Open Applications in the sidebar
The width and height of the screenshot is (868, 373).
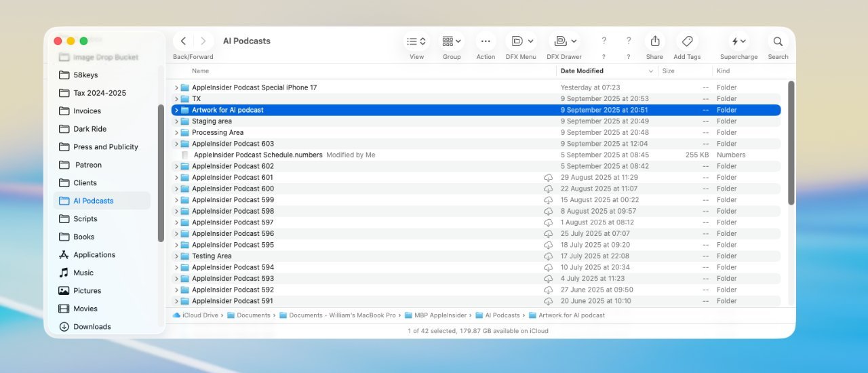coord(94,254)
